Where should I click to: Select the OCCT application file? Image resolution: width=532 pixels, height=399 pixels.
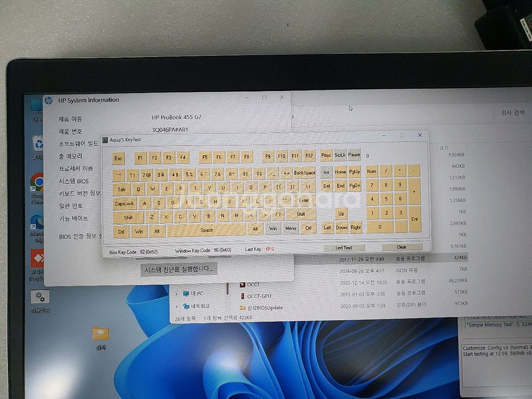pyautogui.click(x=253, y=285)
